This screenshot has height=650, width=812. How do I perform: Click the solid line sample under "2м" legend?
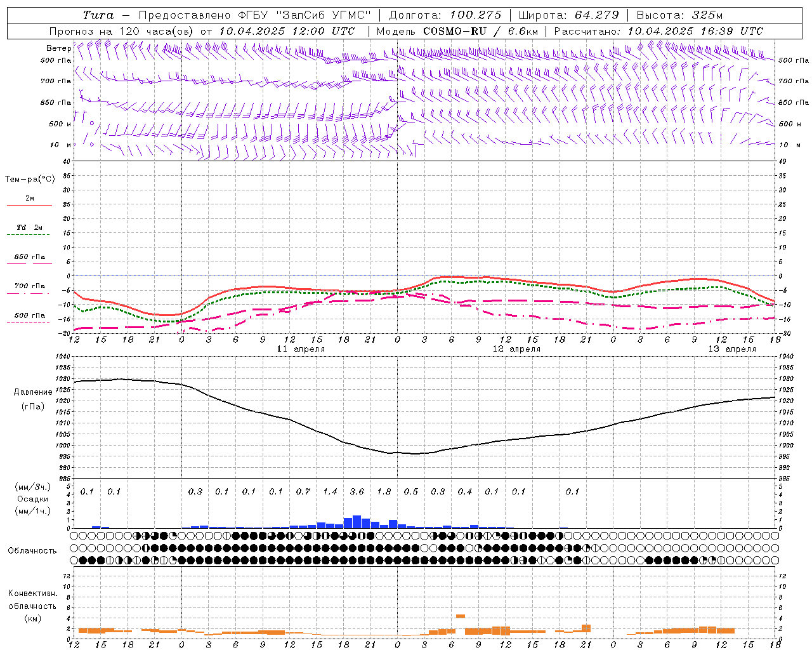(29, 206)
